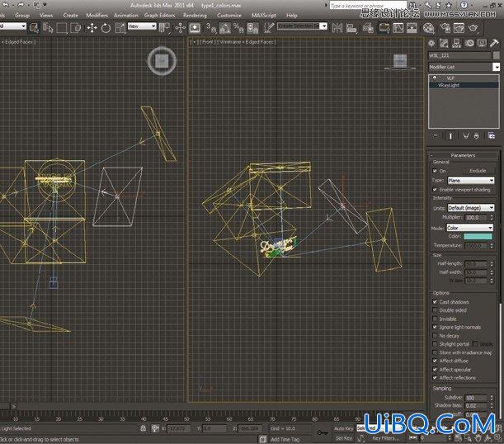Select VRayLight in modifier stack

pos(464,85)
